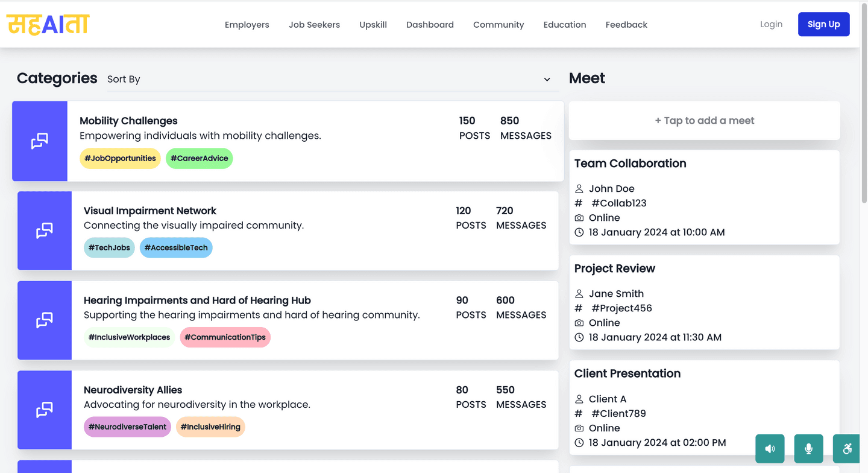This screenshot has width=868, height=473.
Task: Click the person icon beside Jane Smith
Action: click(x=579, y=294)
